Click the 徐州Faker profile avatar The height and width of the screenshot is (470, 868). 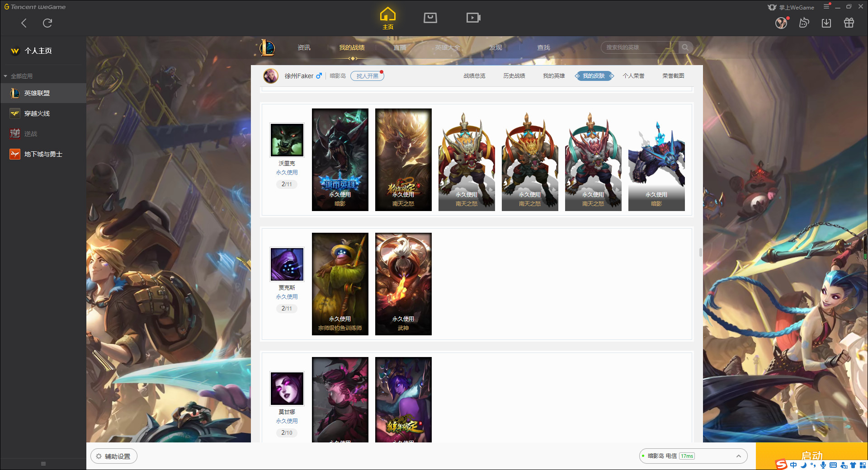coord(271,76)
